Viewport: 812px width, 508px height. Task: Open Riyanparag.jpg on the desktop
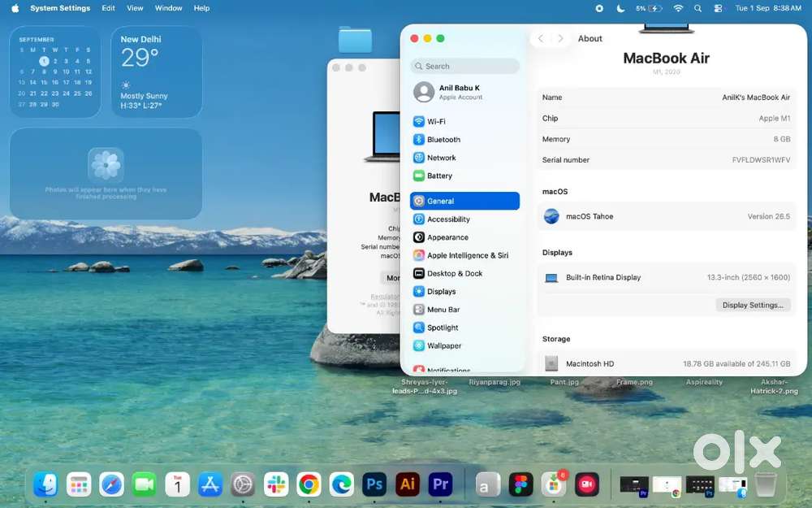click(x=495, y=382)
